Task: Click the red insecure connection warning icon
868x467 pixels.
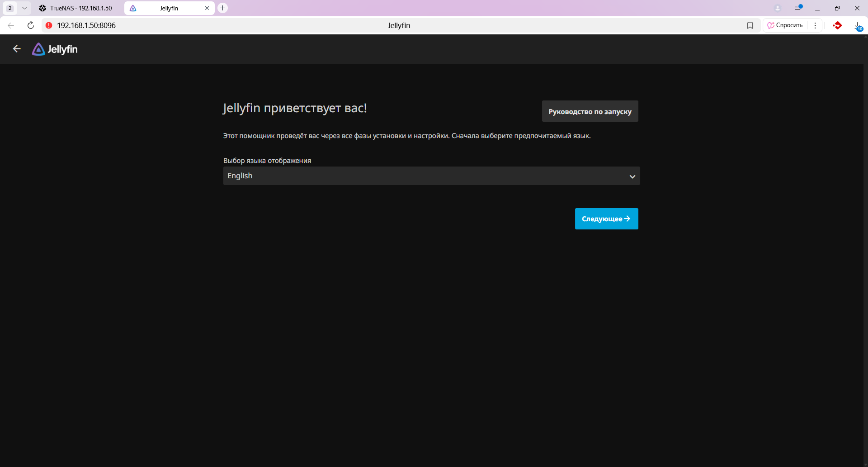Action: pyautogui.click(x=49, y=25)
